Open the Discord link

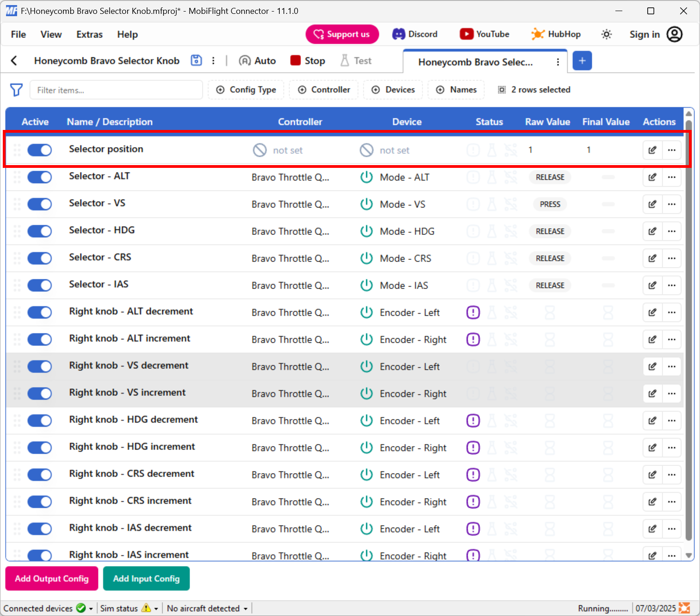click(x=415, y=34)
